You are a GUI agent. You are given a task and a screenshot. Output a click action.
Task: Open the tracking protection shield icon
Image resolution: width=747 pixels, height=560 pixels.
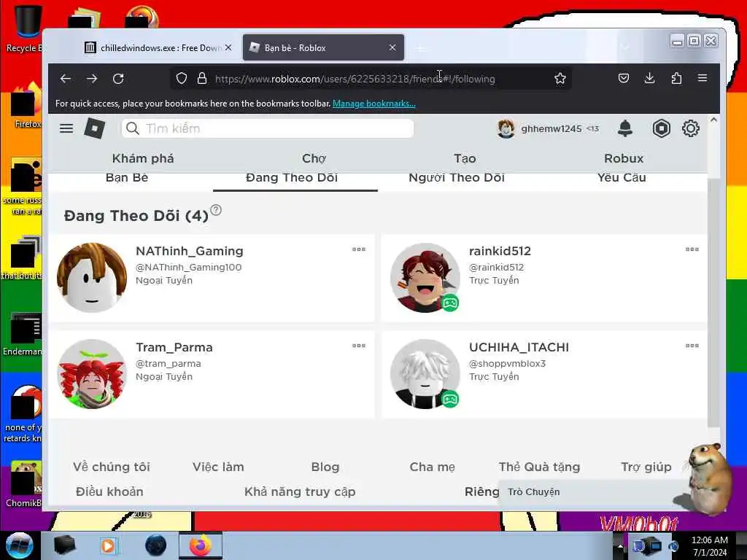point(181,78)
